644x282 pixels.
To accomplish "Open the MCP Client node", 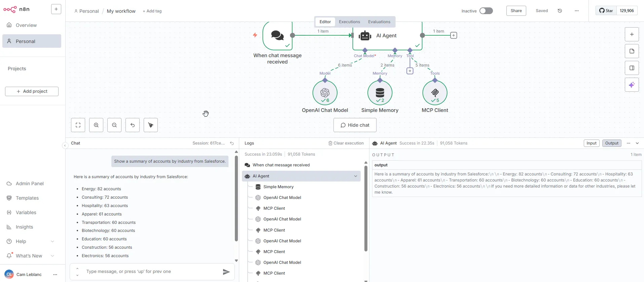I will point(435,93).
